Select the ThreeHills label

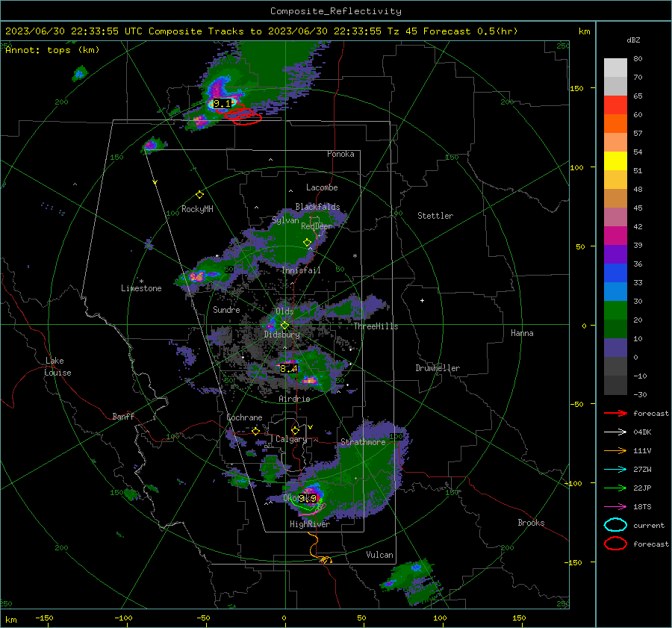[376, 326]
